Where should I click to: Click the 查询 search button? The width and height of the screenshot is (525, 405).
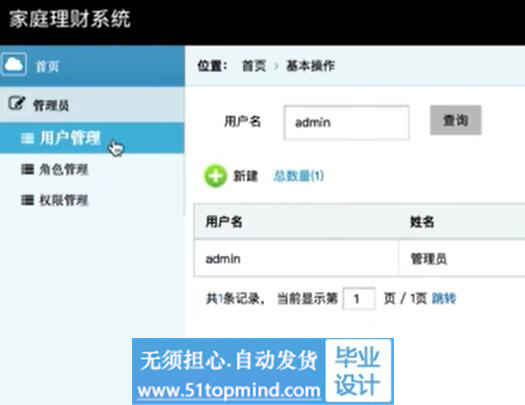click(x=456, y=120)
